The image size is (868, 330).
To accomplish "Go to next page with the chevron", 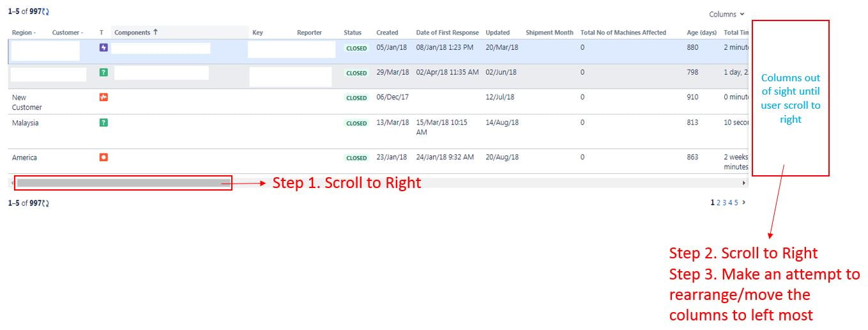I will click(x=743, y=203).
